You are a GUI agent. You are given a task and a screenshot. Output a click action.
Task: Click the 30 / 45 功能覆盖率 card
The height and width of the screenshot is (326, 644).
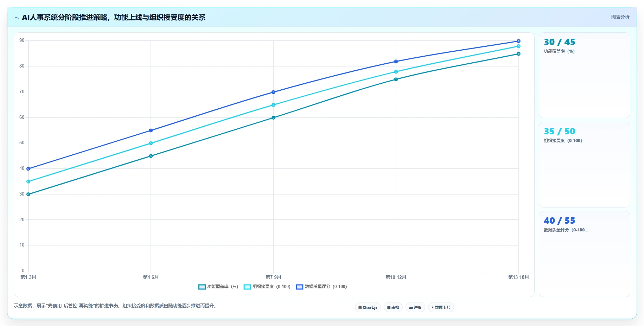pyautogui.click(x=584, y=75)
